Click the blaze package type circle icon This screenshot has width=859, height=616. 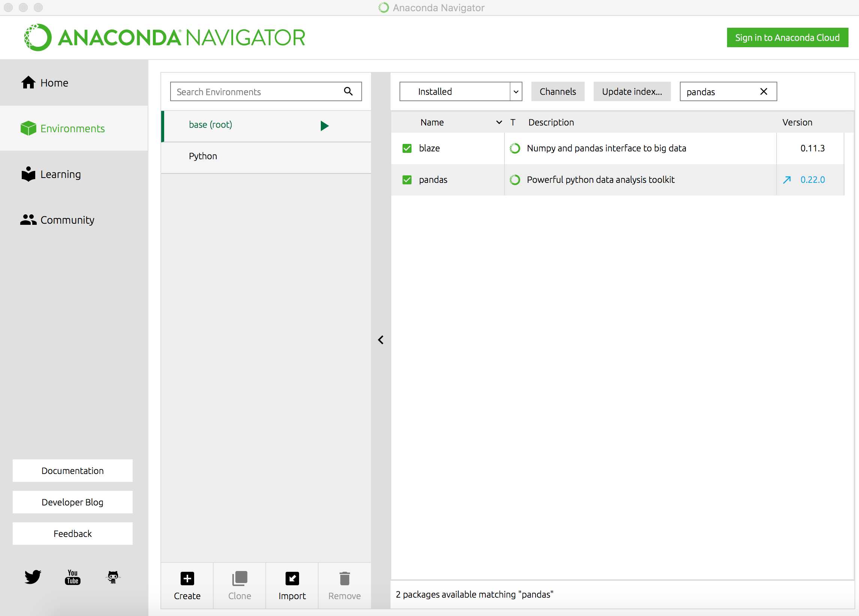[515, 148]
